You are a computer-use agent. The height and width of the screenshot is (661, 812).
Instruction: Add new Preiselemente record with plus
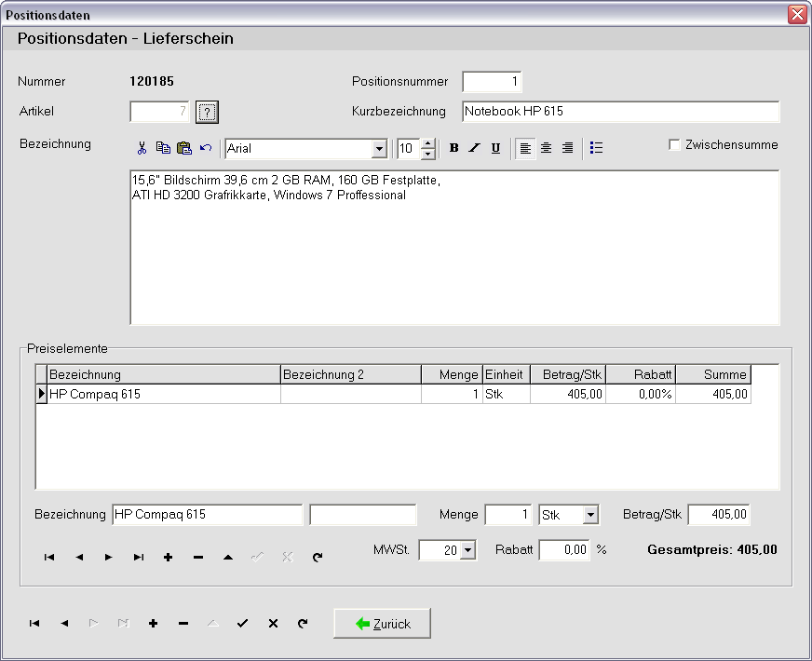coord(168,557)
